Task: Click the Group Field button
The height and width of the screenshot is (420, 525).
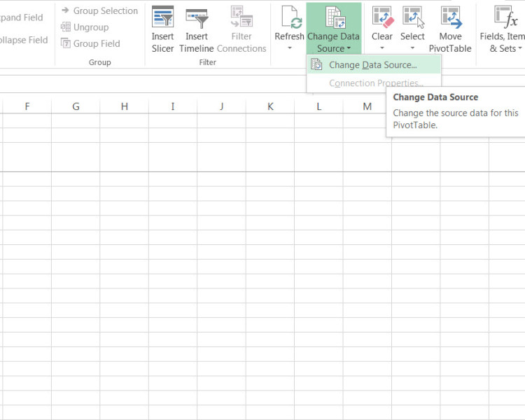Action: point(90,43)
